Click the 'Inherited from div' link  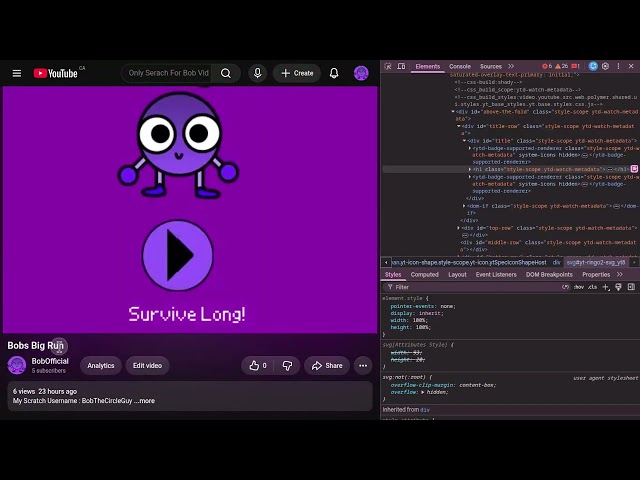pos(425,410)
